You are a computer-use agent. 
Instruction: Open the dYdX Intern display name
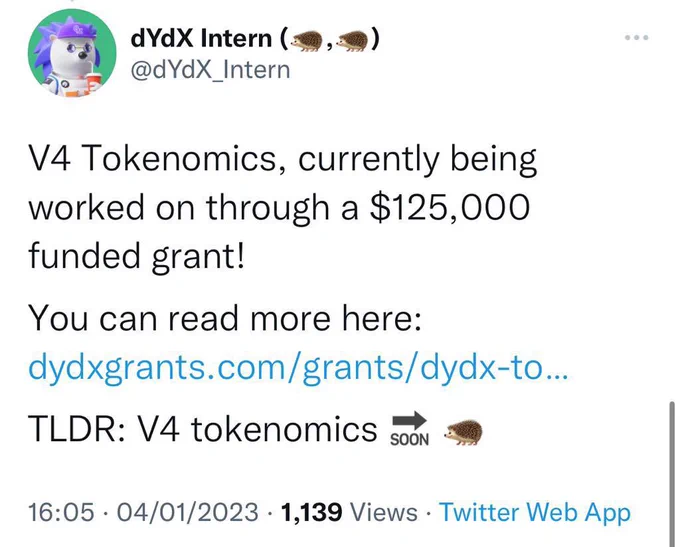[x=201, y=38]
